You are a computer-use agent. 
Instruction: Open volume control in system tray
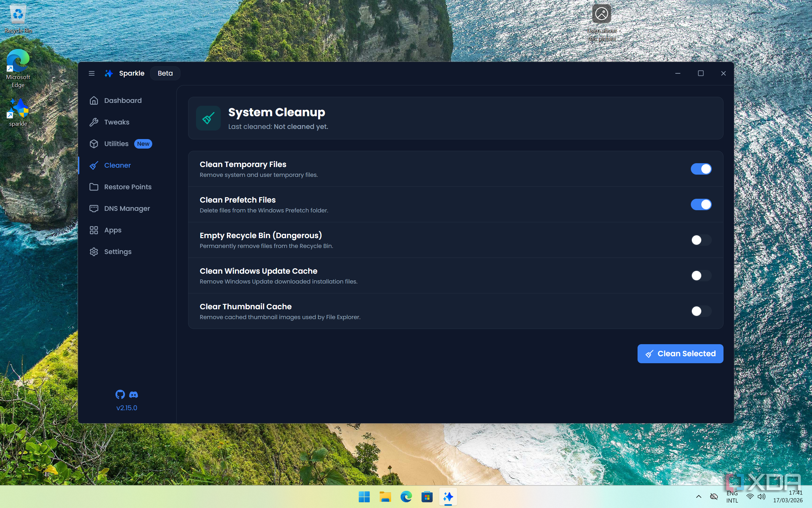[x=762, y=497]
